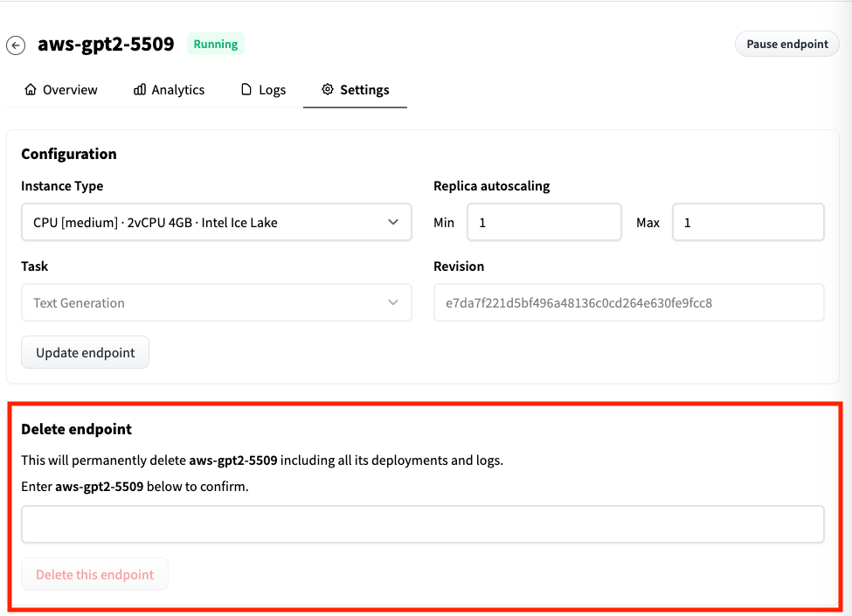The height and width of the screenshot is (616, 852).
Task: Click the delete confirmation name input
Action: [422, 524]
